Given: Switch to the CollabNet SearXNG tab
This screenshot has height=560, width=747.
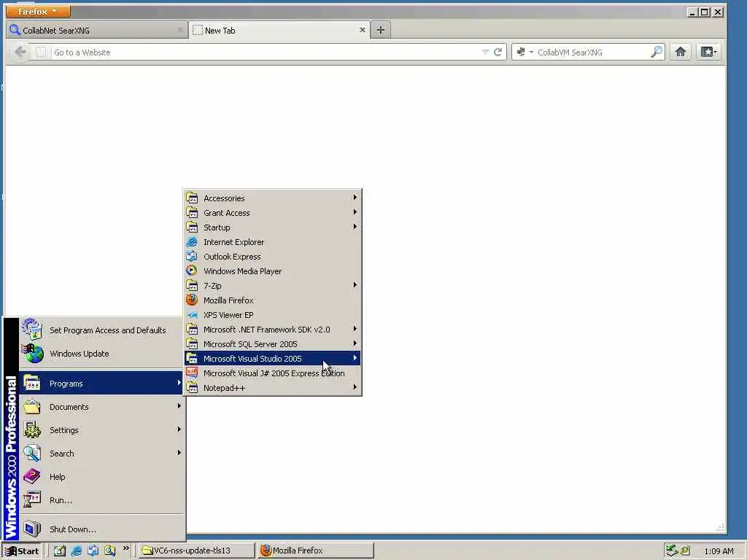Looking at the screenshot, I should tap(97, 31).
